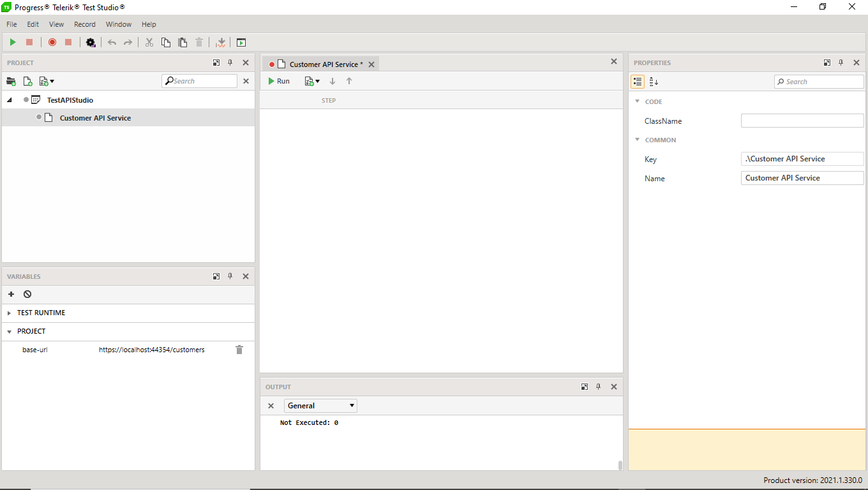Move step up arrow icon
This screenshot has width=868, height=490.
point(349,81)
